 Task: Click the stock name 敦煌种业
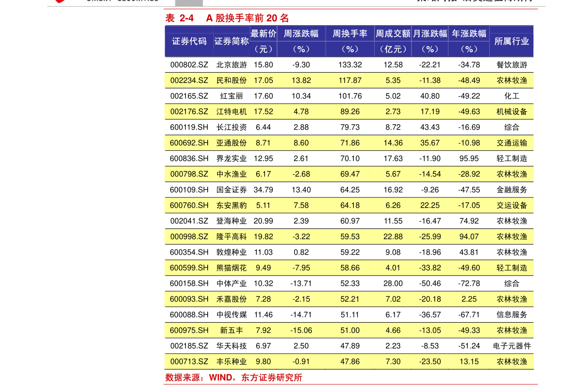pos(231,252)
